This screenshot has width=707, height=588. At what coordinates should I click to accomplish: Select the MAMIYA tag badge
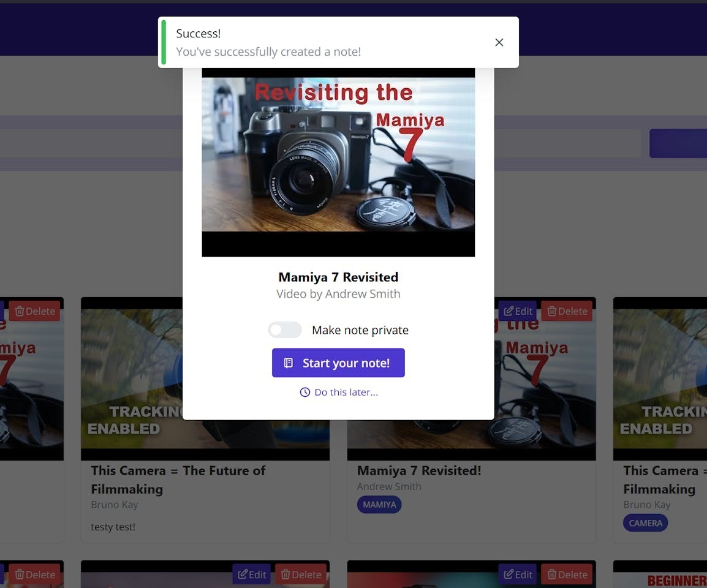point(379,505)
